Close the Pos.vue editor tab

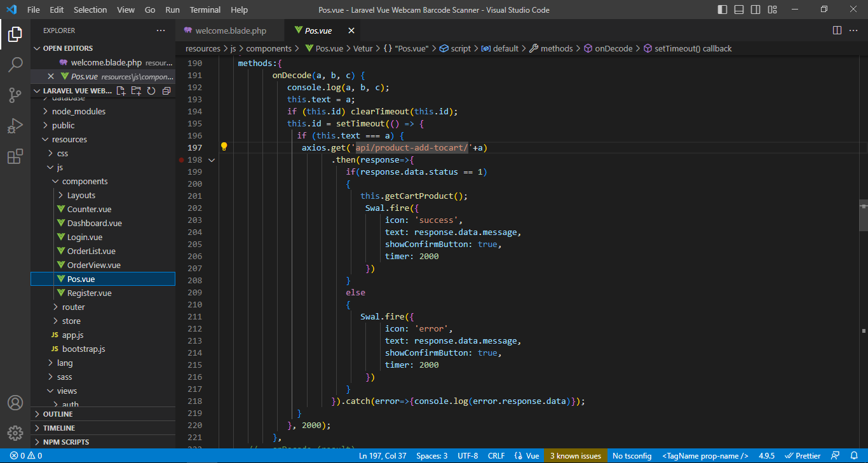click(x=351, y=30)
